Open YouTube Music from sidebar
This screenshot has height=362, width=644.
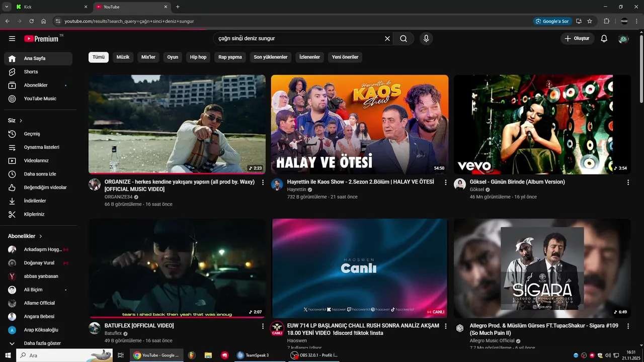[38, 99]
